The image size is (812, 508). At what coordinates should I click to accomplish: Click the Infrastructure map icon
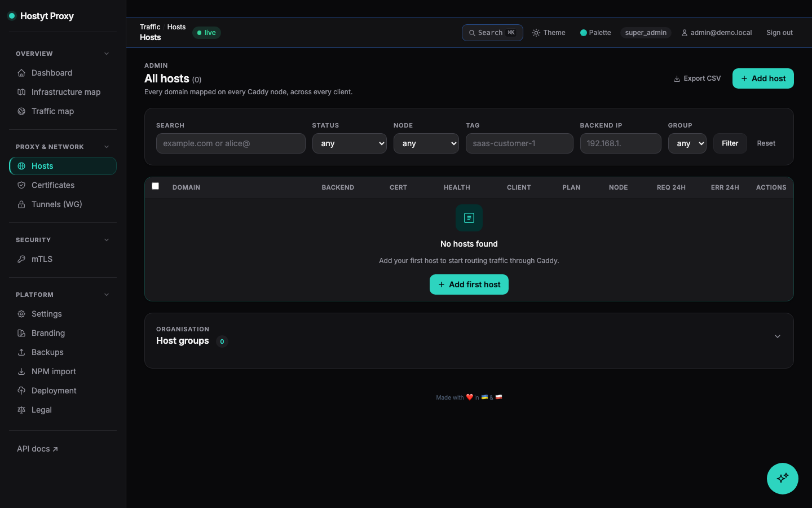pos(21,92)
